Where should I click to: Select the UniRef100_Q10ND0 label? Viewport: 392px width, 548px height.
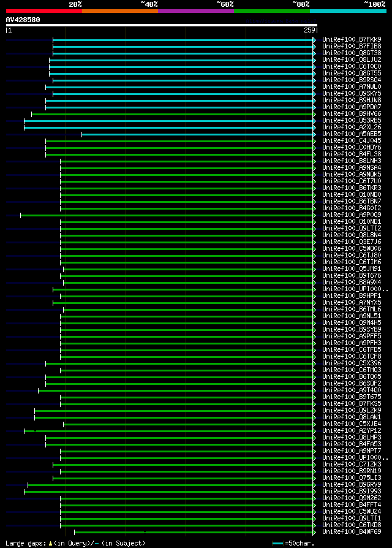coord(352,195)
